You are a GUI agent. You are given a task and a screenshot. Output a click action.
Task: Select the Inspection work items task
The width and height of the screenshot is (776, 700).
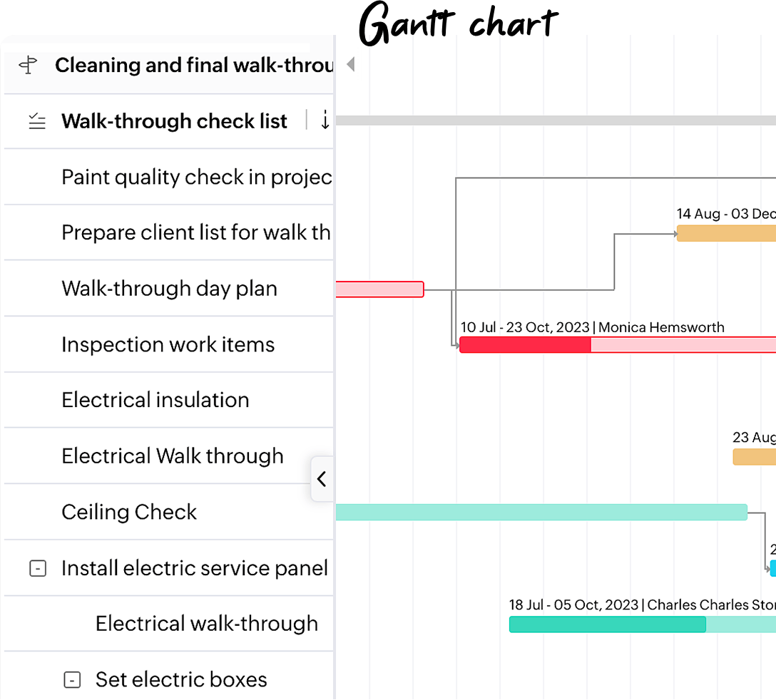pos(168,344)
